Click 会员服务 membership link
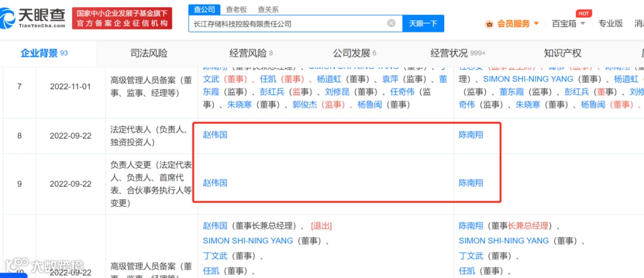The width and height of the screenshot is (644, 278). pos(513,24)
